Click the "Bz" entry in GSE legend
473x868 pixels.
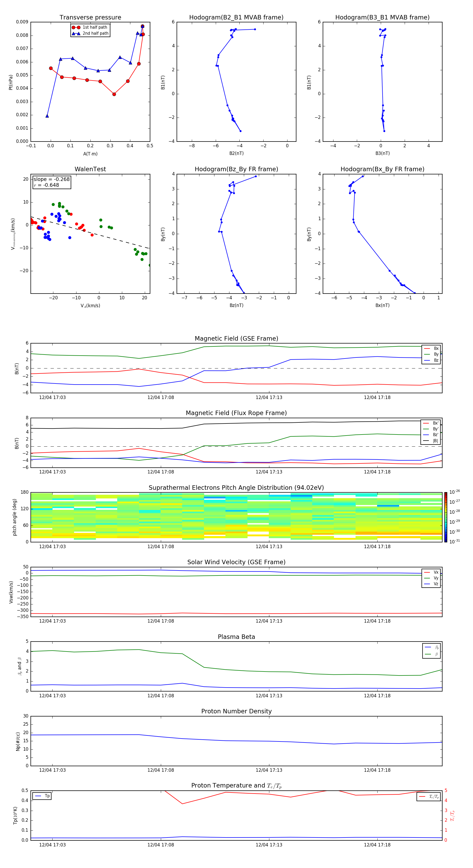click(431, 361)
